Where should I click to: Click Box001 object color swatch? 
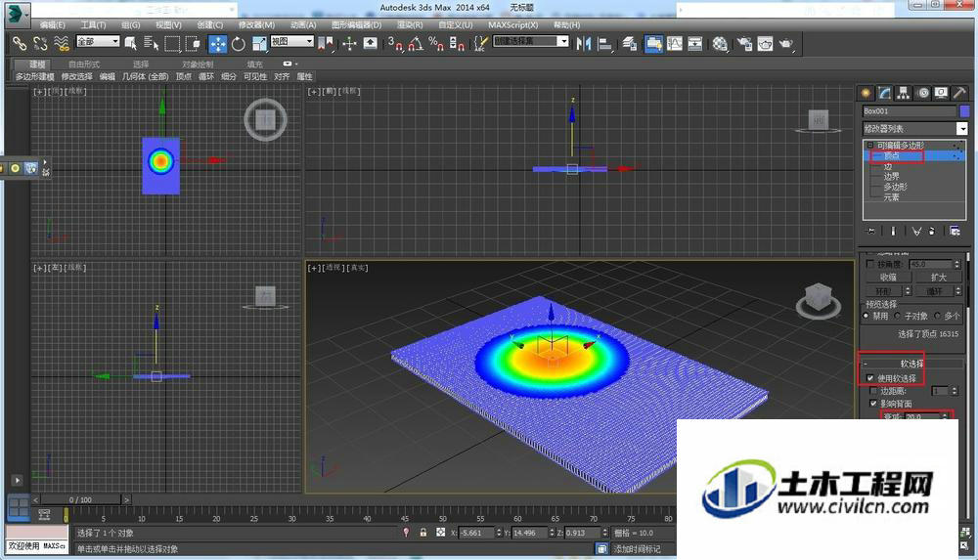click(964, 111)
